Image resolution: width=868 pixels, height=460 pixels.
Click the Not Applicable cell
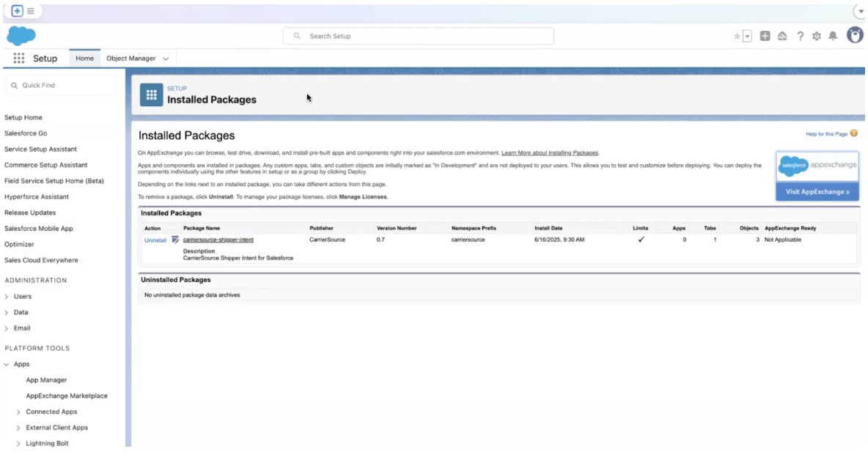click(x=783, y=240)
